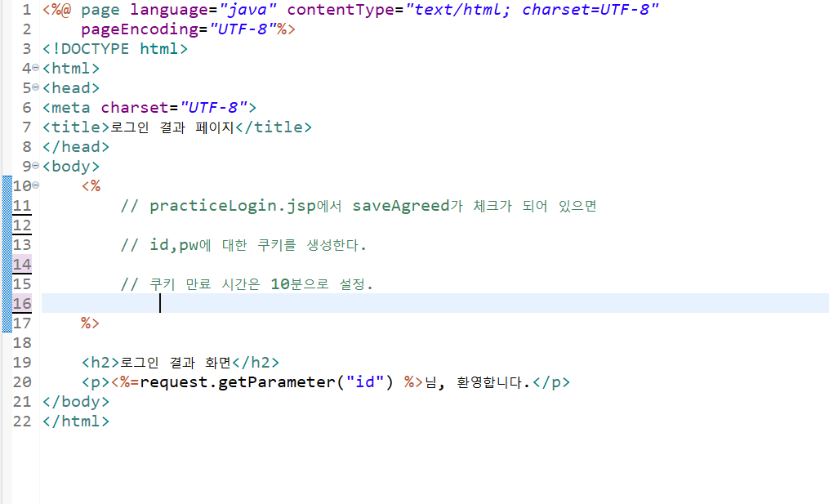Click line number 1 in gutter
The image size is (829, 504).
(26, 10)
